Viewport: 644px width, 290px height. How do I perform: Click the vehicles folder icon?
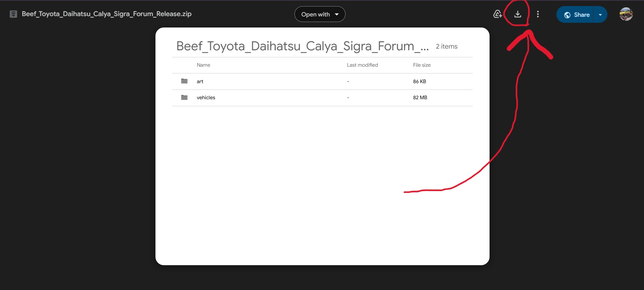pyautogui.click(x=184, y=98)
